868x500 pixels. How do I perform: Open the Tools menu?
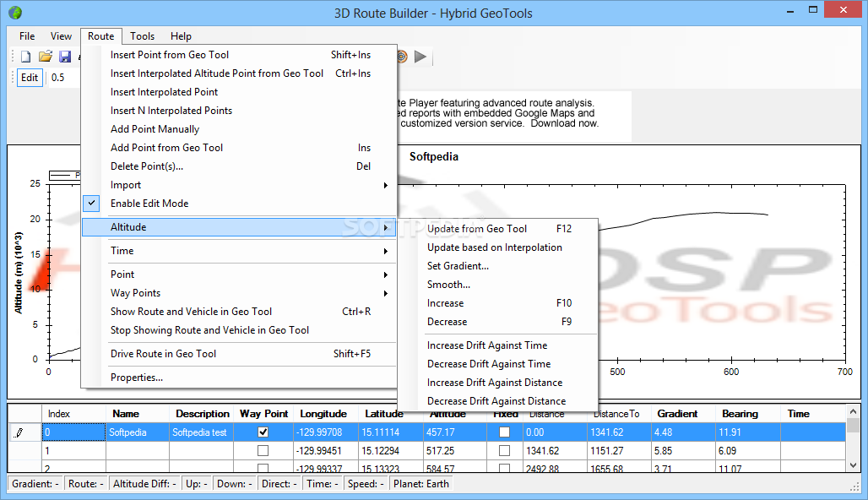[x=142, y=36]
